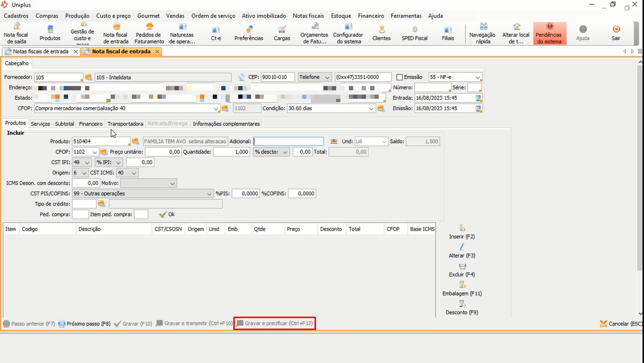Open Produtos toolbar icon
Screen dimensions: 644x363
click(x=50, y=33)
